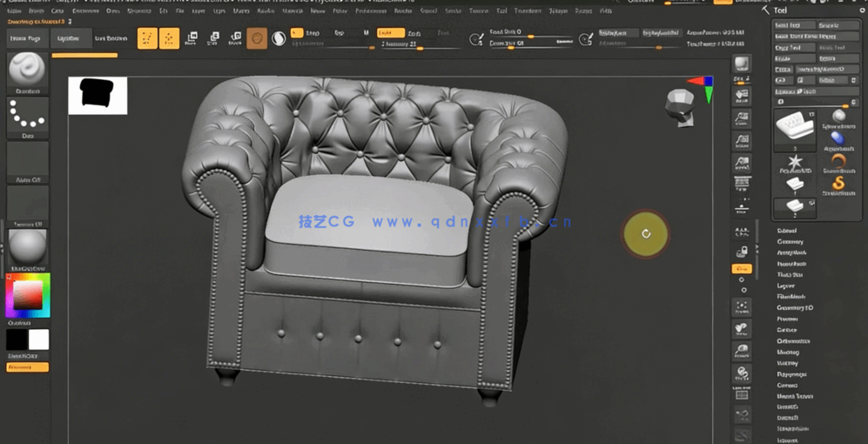Open the Preferences menu
This screenshot has width=868, height=444.
[370, 10]
